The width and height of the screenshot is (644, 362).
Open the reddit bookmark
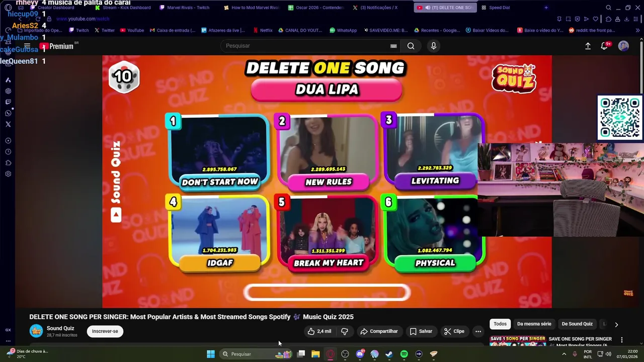click(592, 30)
